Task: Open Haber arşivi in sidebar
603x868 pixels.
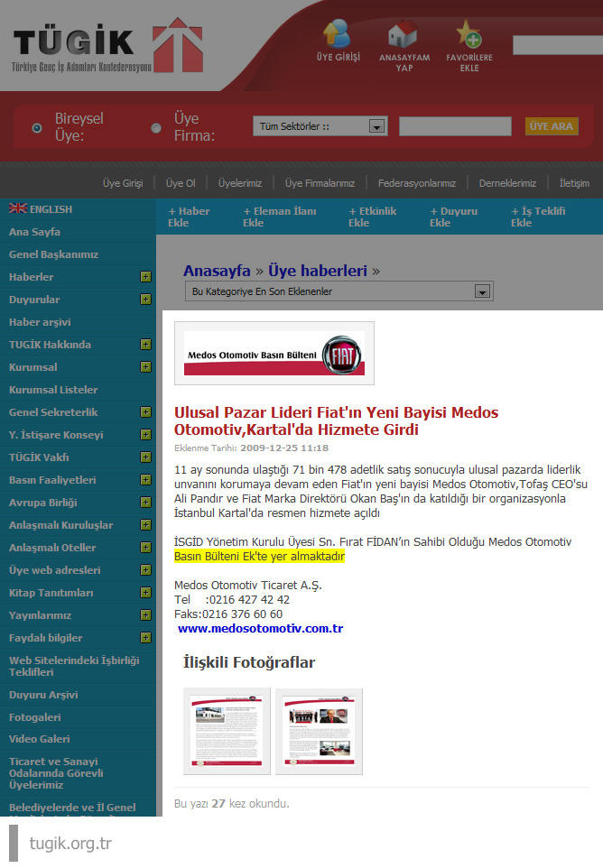Action: tap(40, 322)
